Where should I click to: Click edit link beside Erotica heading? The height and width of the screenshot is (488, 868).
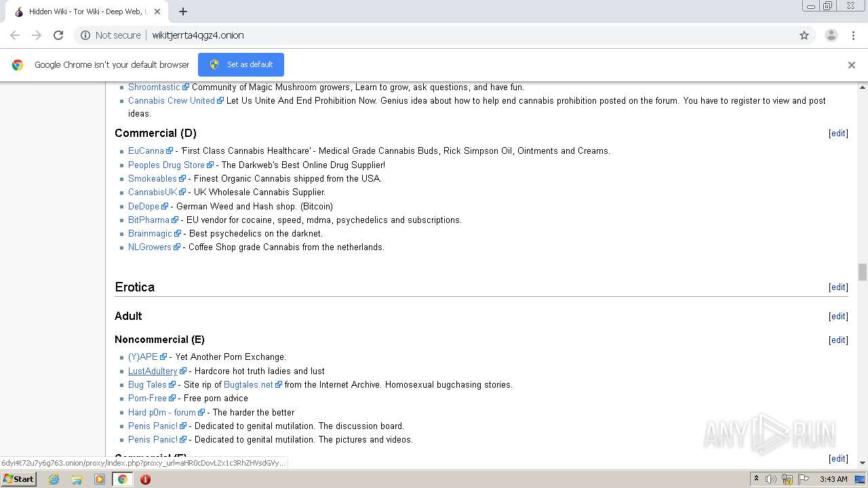point(838,287)
